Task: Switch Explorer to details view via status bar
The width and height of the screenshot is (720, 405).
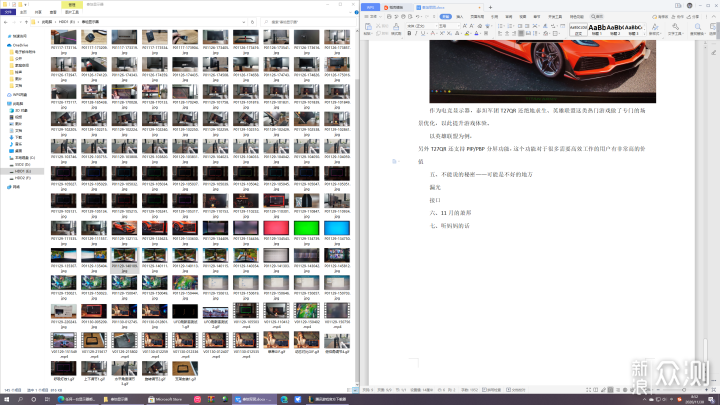Action: click(x=349, y=390)
